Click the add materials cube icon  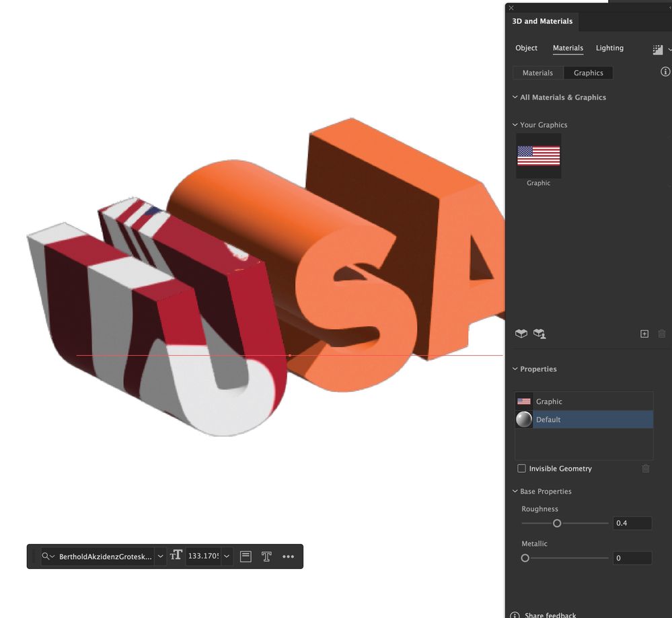[x=521, y=334]
